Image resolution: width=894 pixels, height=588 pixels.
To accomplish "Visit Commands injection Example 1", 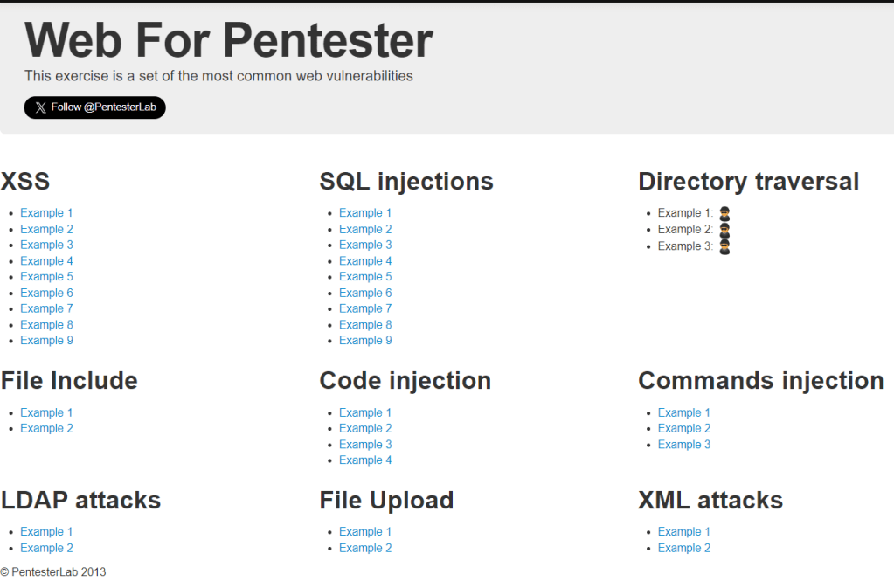I will (684, 412).
